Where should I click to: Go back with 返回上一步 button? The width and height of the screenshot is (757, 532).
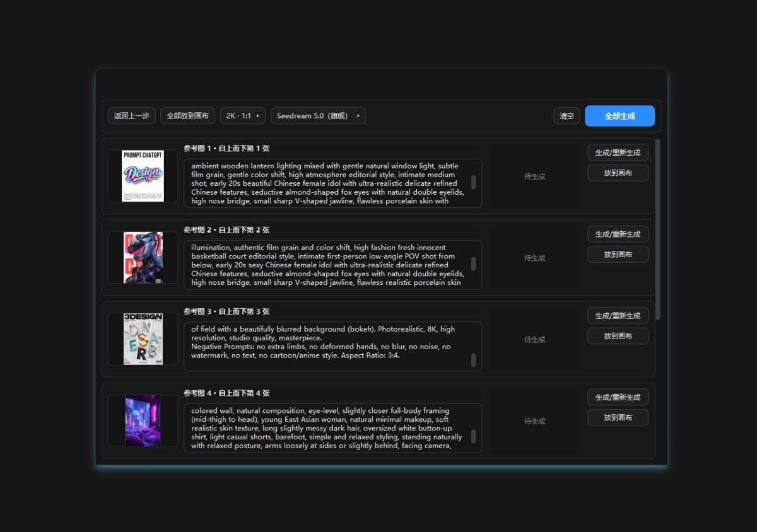(132, 116)
